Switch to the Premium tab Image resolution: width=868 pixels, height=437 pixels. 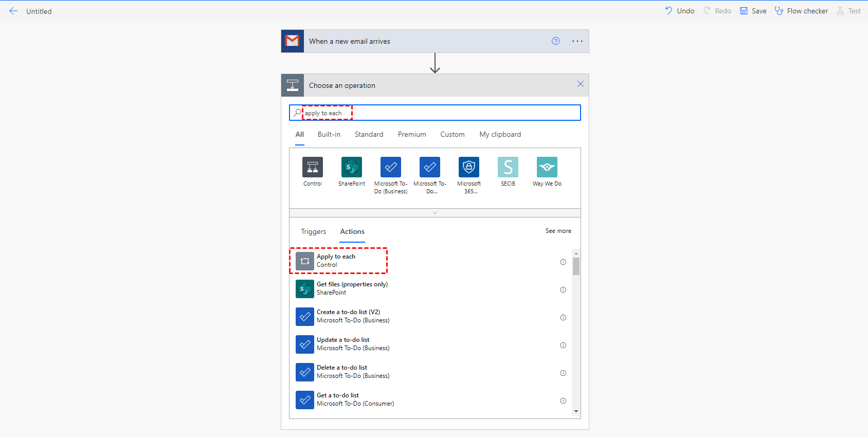click(x=412, y=134)
